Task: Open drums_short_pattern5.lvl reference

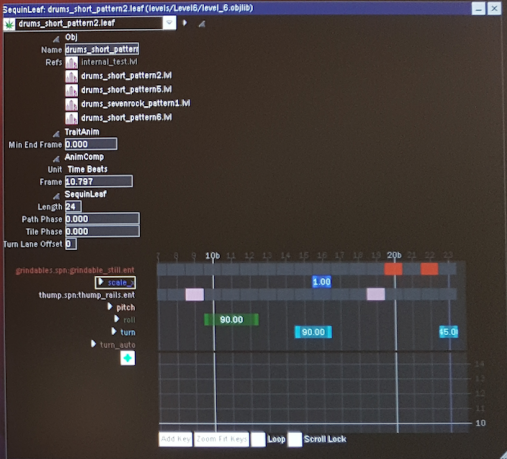Action: (126, 90)
